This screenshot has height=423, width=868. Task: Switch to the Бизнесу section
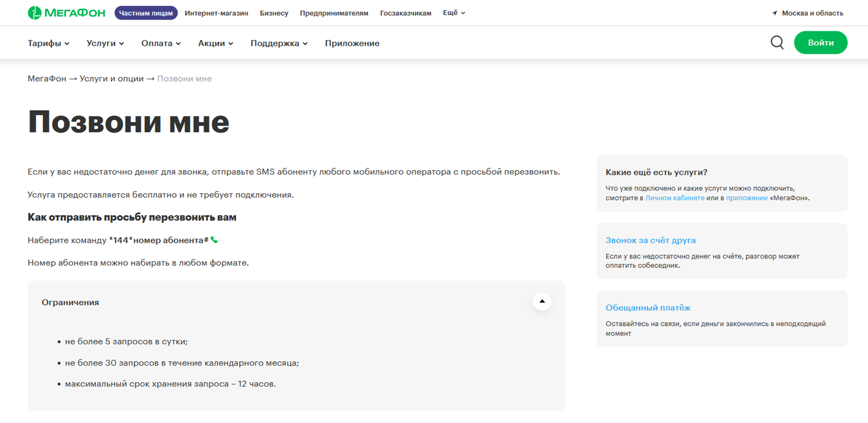click(274, 13)
